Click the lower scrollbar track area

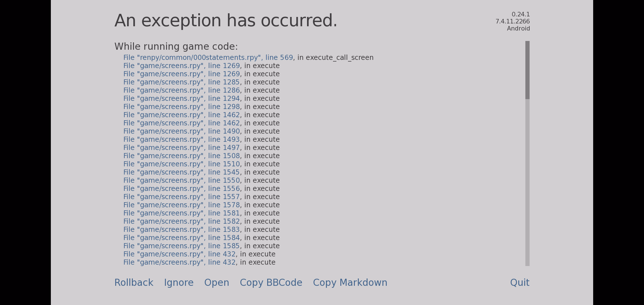click(x=527, y=182)
